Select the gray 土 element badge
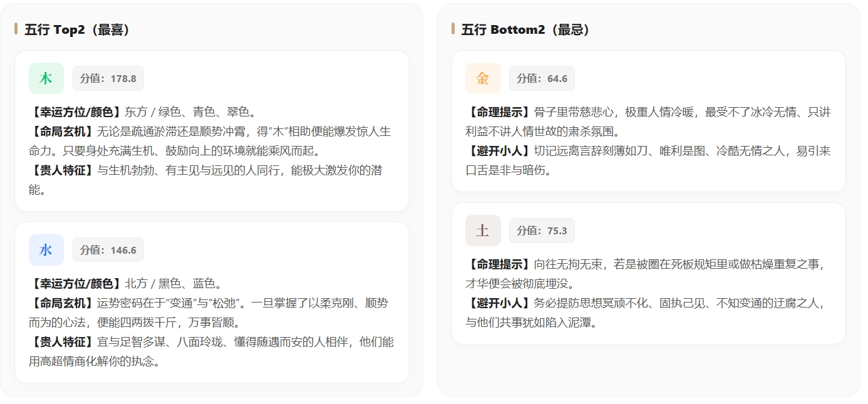868x404 pixels. (x=482, y=230)
